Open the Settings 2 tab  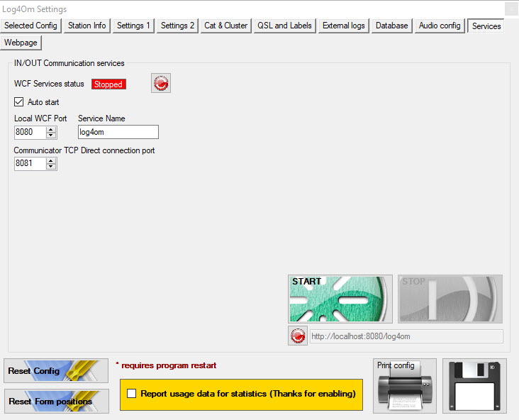tap(177, 26)
